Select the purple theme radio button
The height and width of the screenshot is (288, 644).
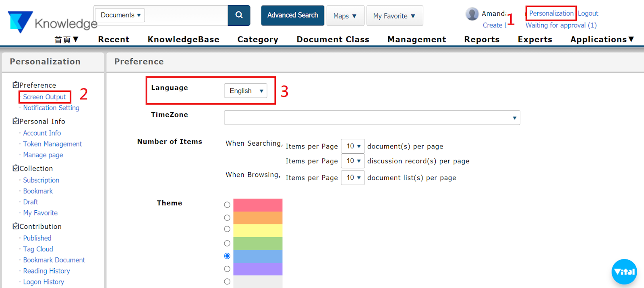click(227, 269)
